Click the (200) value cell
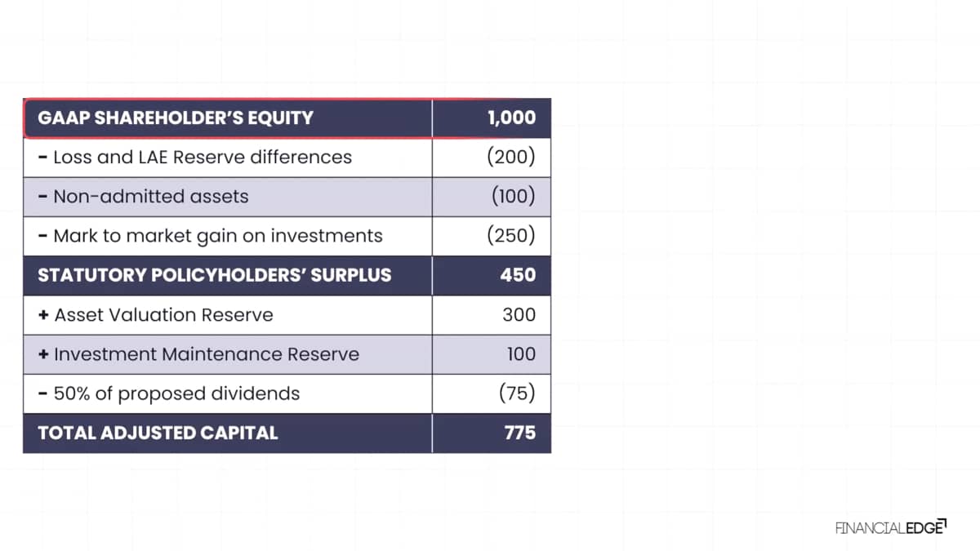The height and width of the screenshot is (551, 980). (510, 157)
